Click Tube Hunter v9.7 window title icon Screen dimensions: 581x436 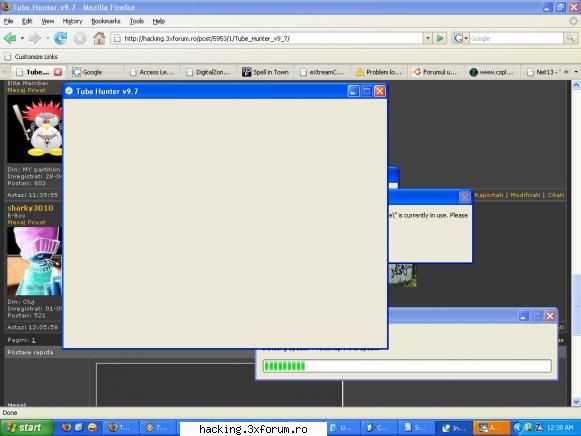(69, 91)
